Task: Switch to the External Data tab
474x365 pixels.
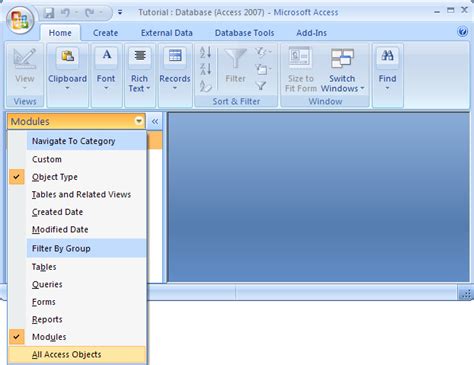Action: pos(167,33)
